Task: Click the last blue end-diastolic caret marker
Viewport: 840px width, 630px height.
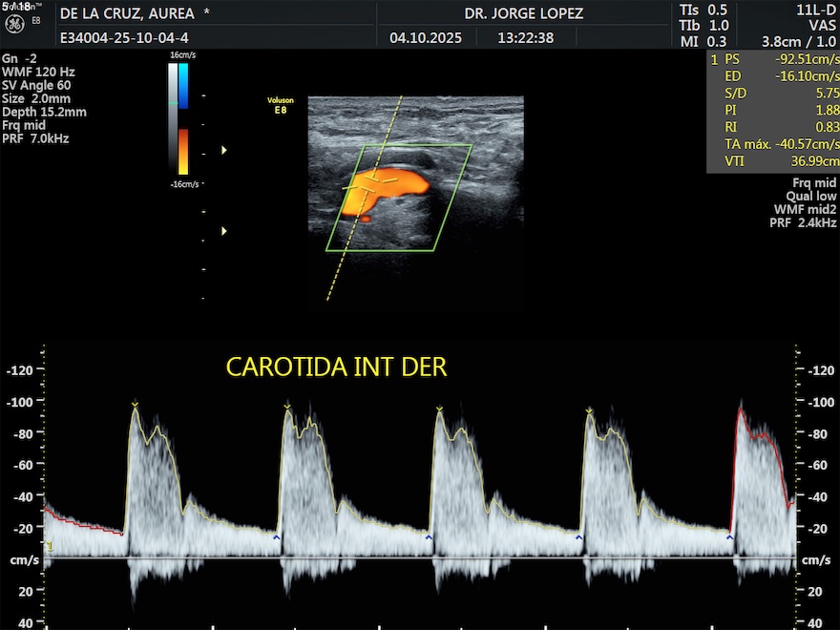Action: click(x=729, y=538)
